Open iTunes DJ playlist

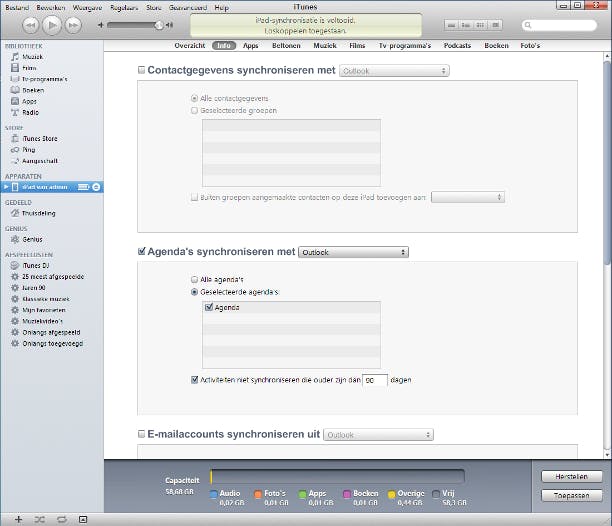[36, 265]
